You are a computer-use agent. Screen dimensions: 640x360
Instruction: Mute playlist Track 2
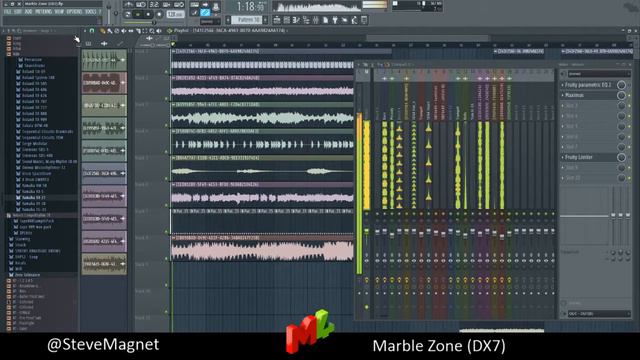[166, 98]
